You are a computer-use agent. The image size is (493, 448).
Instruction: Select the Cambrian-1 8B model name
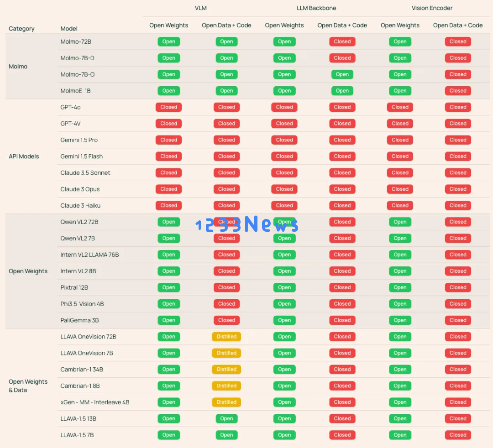click(80, 386)
